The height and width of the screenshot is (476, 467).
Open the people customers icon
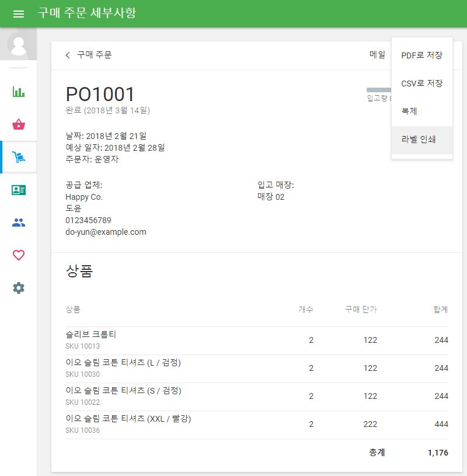(x=19, y=223)
